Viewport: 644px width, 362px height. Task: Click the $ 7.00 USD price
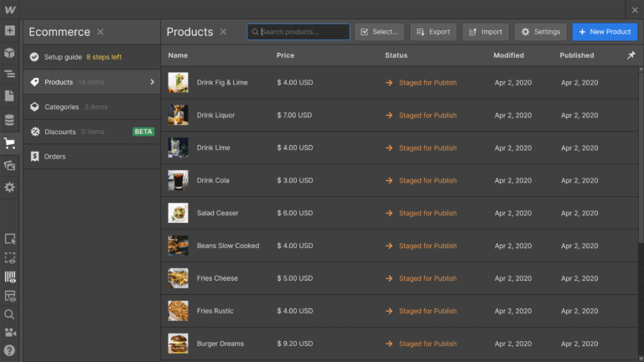(294, 115)
